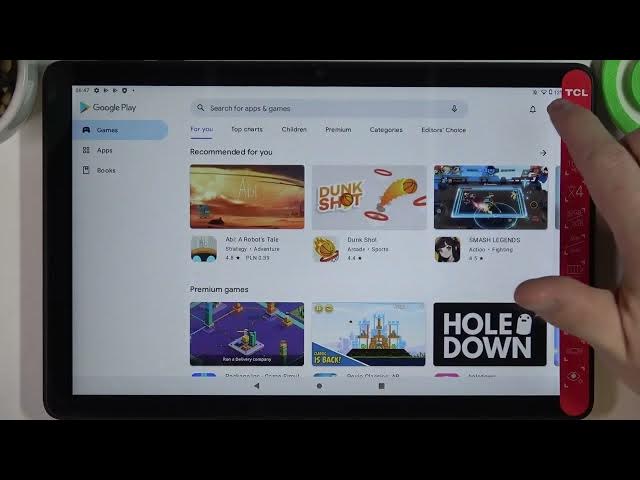Expand Recommended for you with arrow

(543, 153)
